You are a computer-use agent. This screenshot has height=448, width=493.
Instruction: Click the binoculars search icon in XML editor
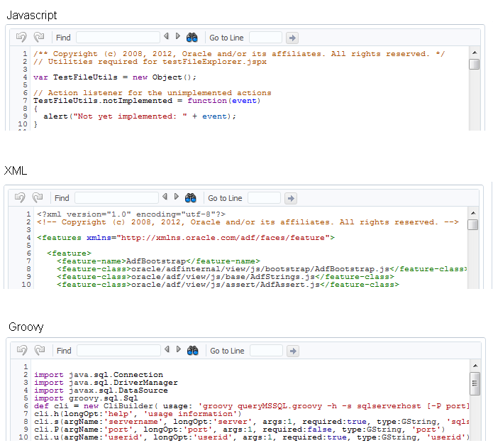tap(191, 198)
